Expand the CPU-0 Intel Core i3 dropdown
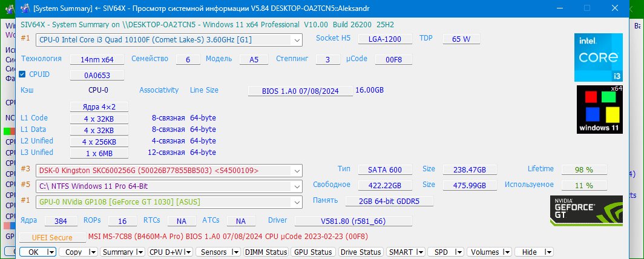The image size is (644, 259). tap(297, 40)
